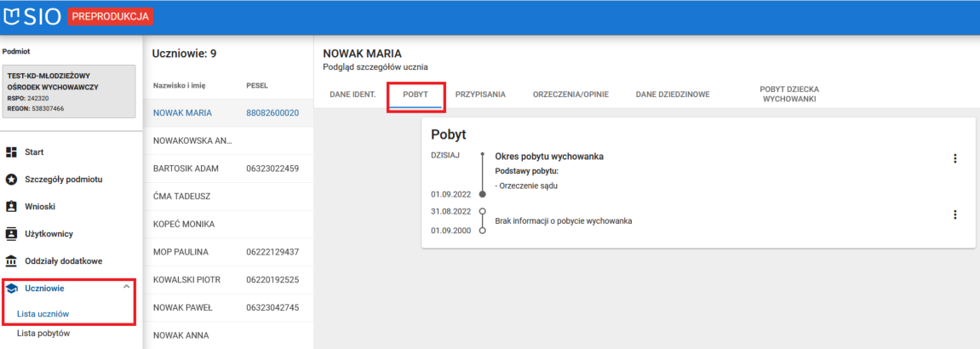
Task: Open the PRZYPISANIA tab
Action: 480,94
